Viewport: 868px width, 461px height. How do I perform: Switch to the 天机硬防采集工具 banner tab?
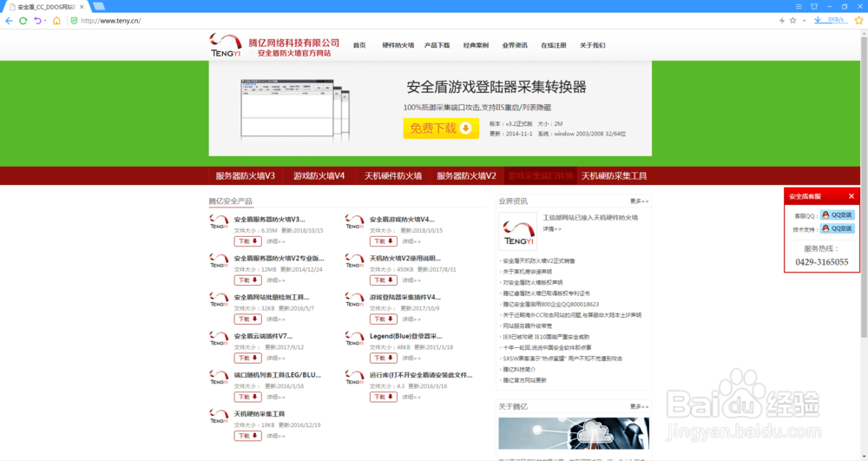[x=614, y=176]
